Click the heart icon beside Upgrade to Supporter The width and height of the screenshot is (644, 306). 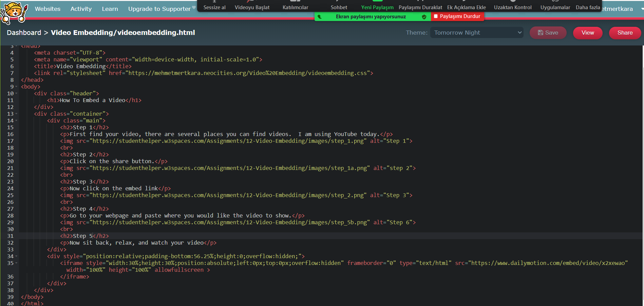click(194, 7)
